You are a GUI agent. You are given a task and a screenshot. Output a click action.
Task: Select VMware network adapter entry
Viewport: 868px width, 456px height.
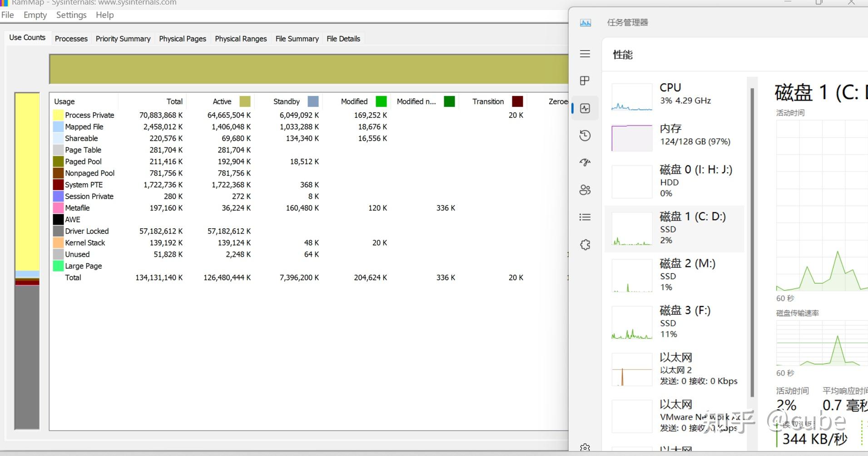click(x=674, y=416)
